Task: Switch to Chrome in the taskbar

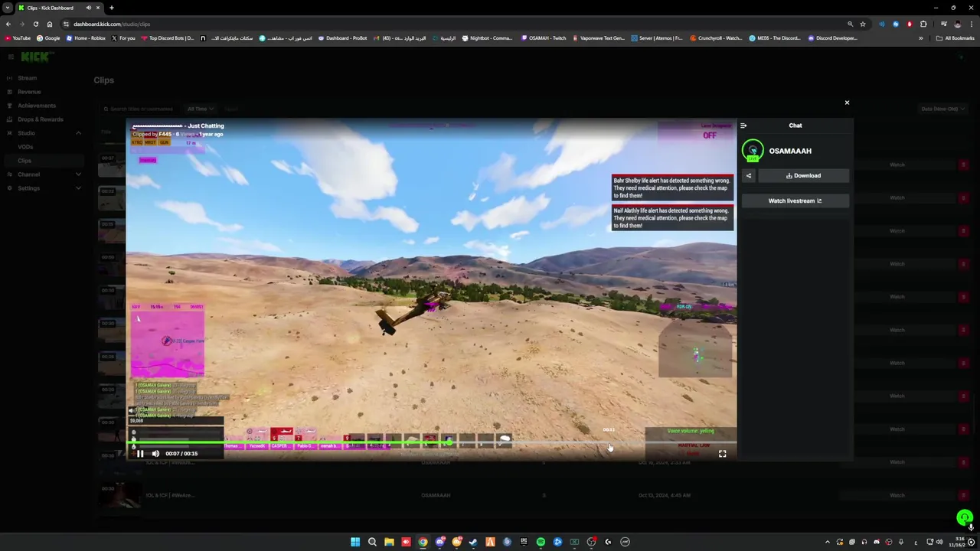Action: tap(423, 542)
